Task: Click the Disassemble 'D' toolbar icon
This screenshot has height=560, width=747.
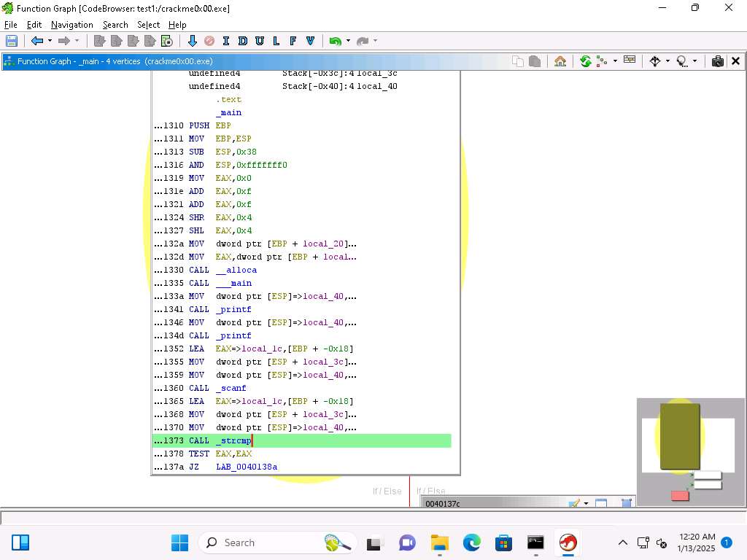Action: [x=242, y=41]
